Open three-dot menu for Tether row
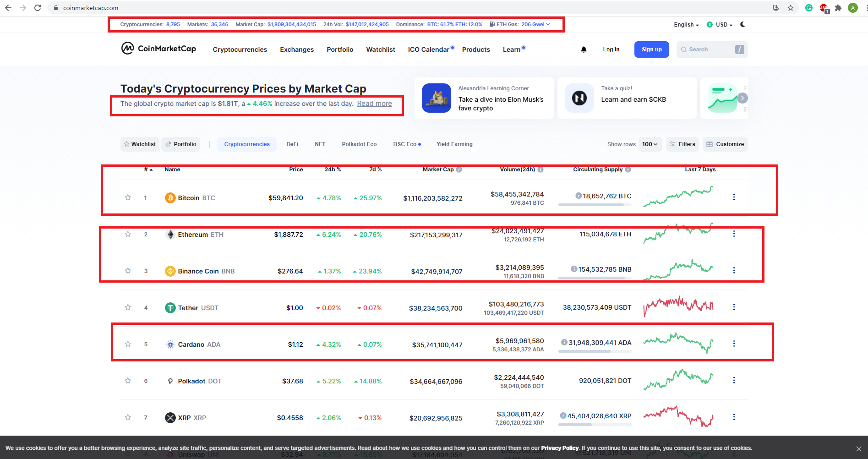The width and height of the screenshot is (868, 459). (734, 307)
